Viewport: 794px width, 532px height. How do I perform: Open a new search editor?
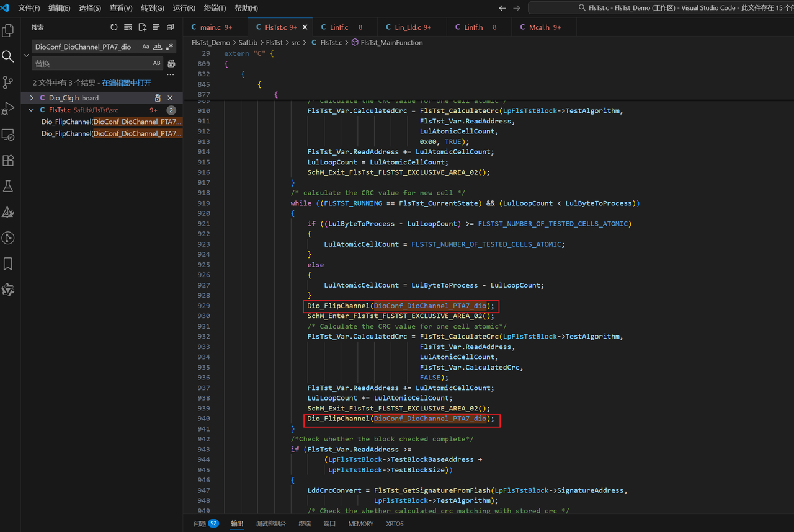[142, 27]
